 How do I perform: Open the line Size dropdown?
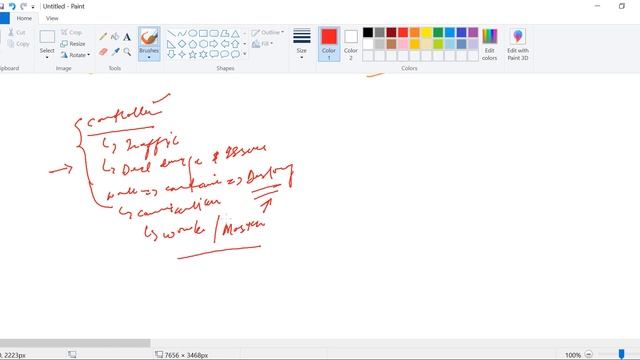(302, 44)
